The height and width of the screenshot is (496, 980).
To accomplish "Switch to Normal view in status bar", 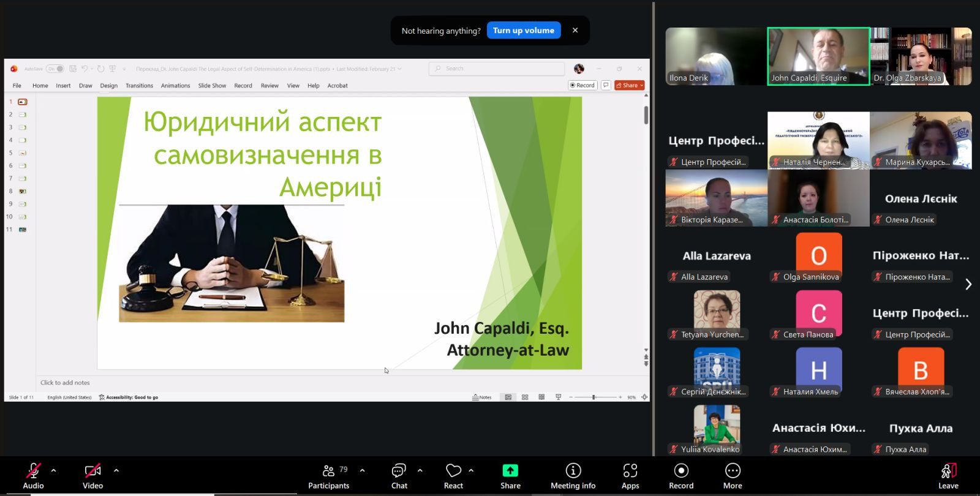I will pyautogui.click(x=508, y=397).
